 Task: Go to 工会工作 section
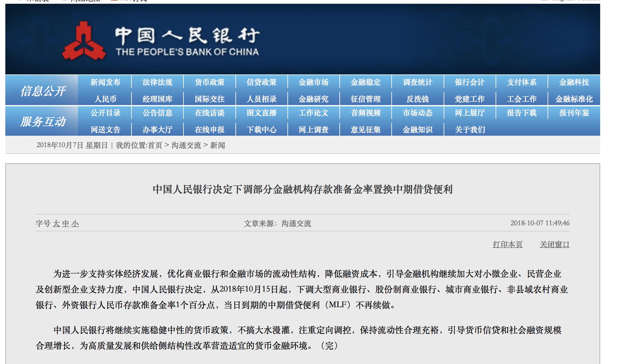pyautogui.click(x=522, y=99)
